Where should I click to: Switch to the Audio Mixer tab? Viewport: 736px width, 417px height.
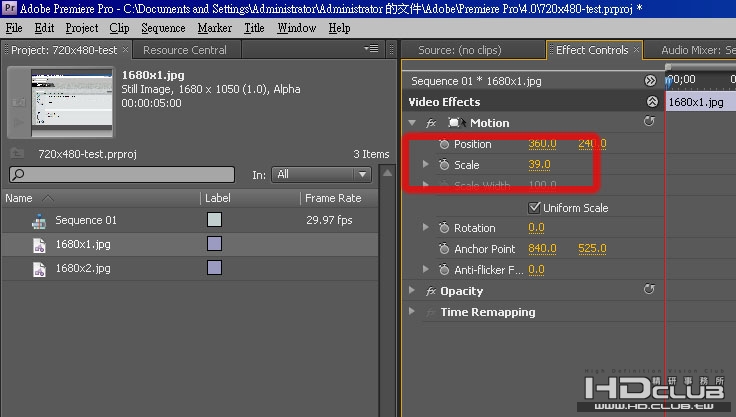pos(698,50)
